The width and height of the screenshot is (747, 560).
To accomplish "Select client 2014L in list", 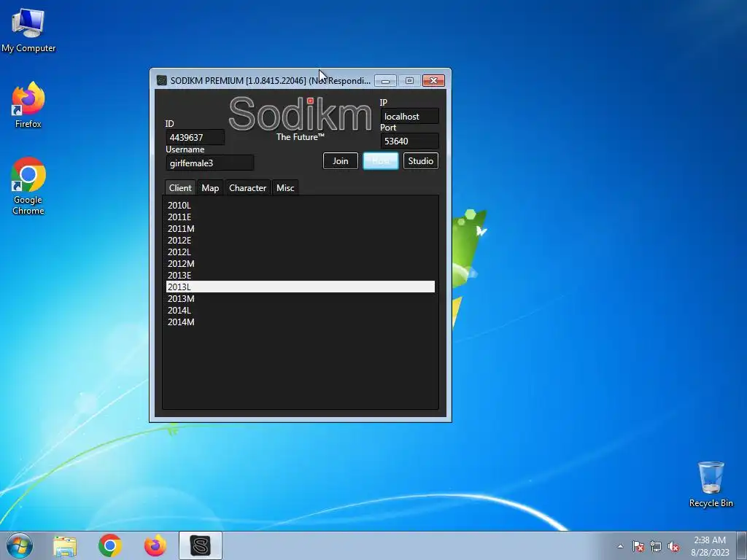I will pos(300,310).
